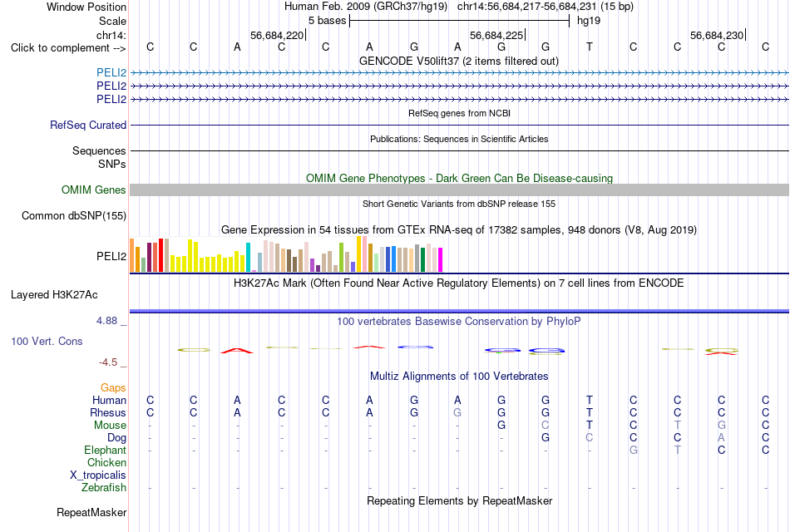Image resolution: width=790 pixels, height=532 pixels.
Task: Open the OMIM Genes track label
Action: 94,190
